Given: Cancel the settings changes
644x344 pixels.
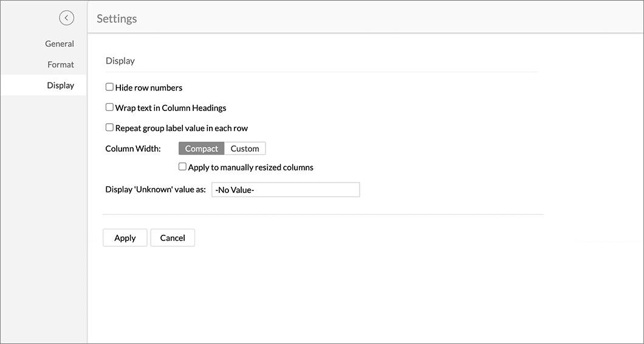Looking at the screenshot, I should (173, 238).
